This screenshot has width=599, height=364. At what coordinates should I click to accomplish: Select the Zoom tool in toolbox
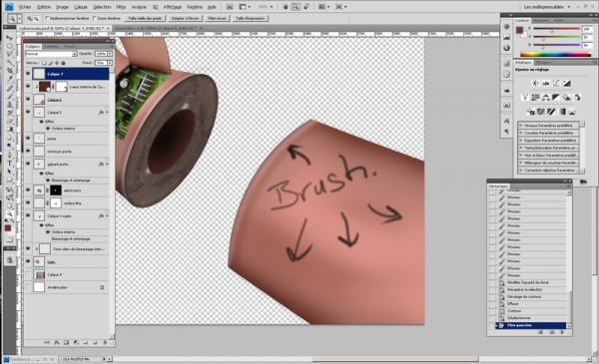(x=10, y=213)
